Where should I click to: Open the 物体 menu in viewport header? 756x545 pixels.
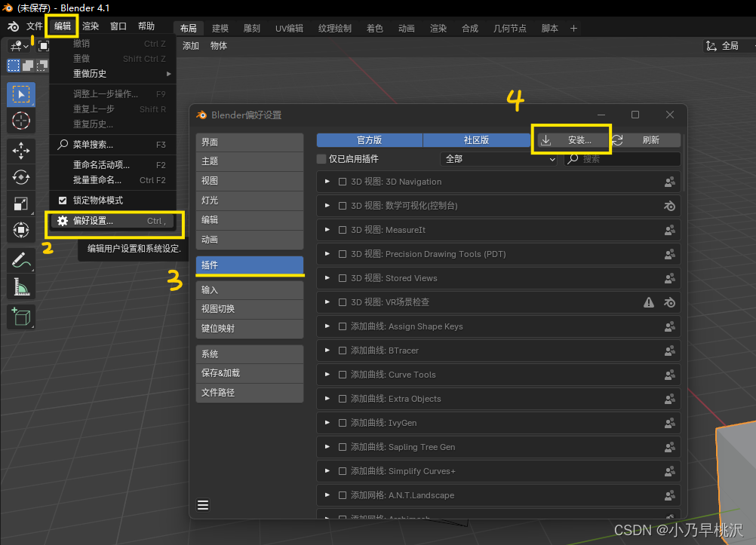(x=218, y=46)
